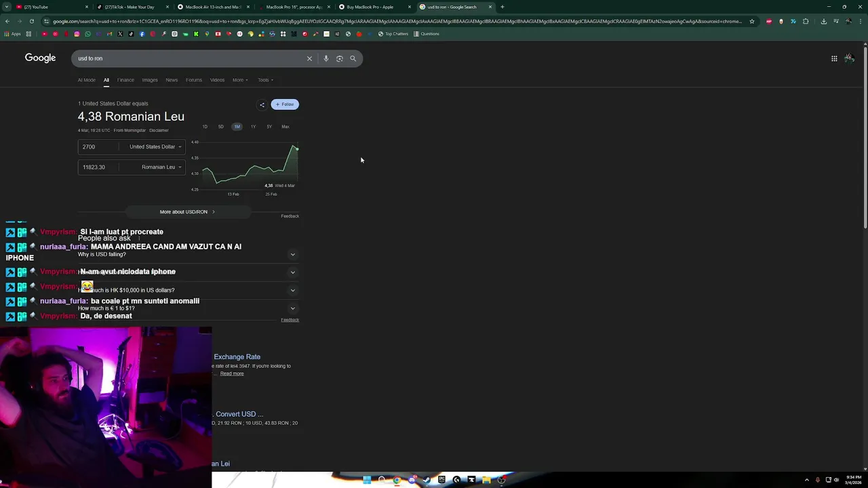Open new browser tab
Image resolution: width=868 pixels, height=488 pixels.
502,7
